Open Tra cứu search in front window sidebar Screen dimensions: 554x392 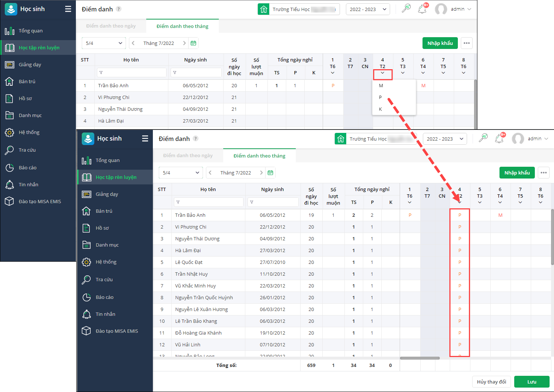coord(86,280)
